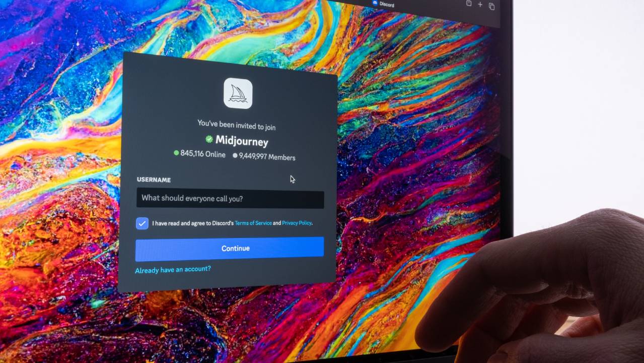Click the USERNAME field label
644x363 pixels.
pos(154,179)
